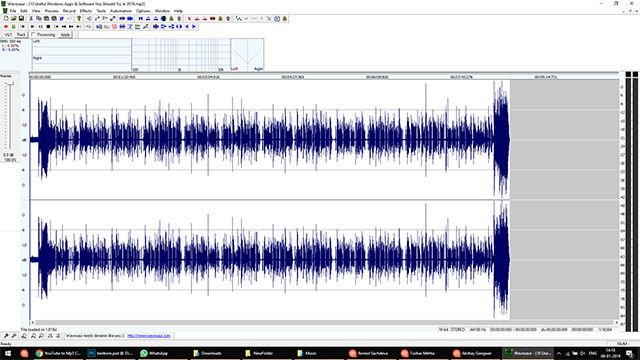Switch to Photoshop taskbar item

point(110,353)
